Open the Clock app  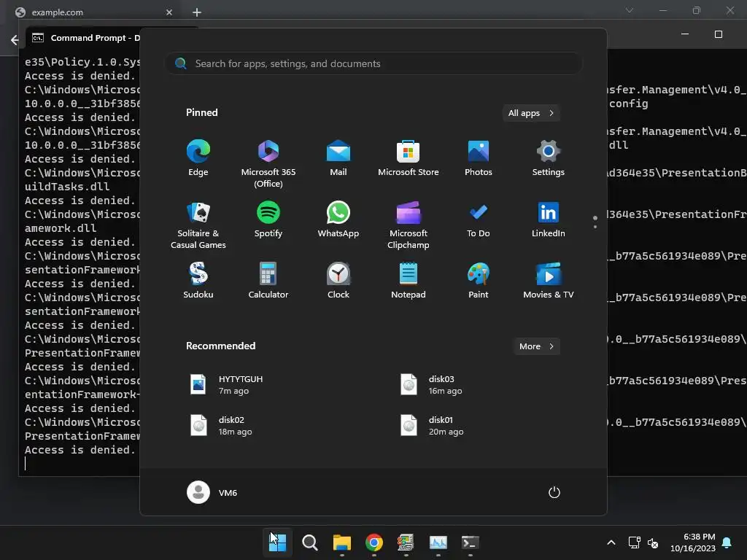point(338,281)
